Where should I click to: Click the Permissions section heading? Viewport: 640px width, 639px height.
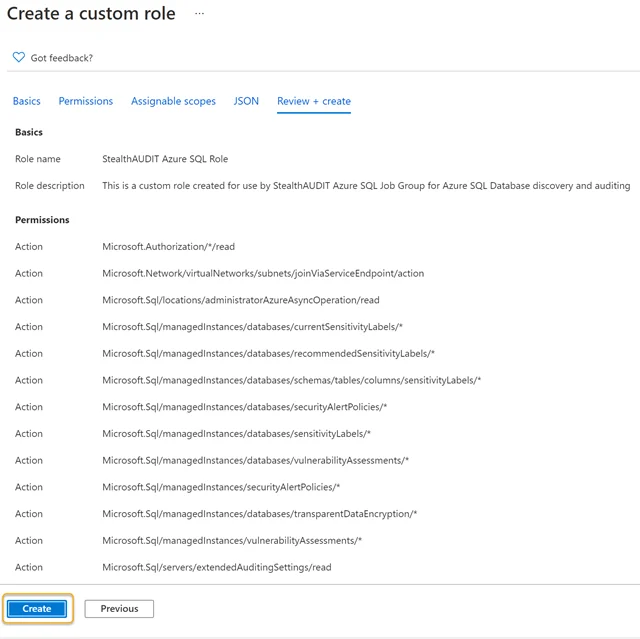coord(42,220)
